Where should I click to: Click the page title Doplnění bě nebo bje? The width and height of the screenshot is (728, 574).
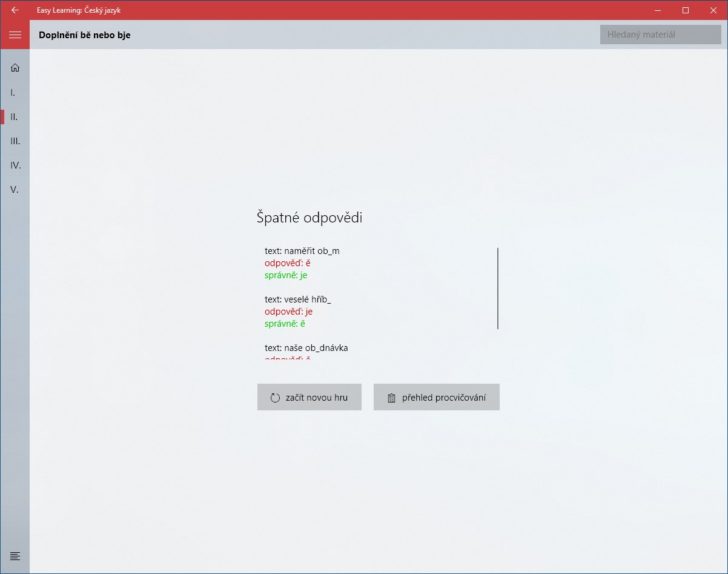coord(85,35)
